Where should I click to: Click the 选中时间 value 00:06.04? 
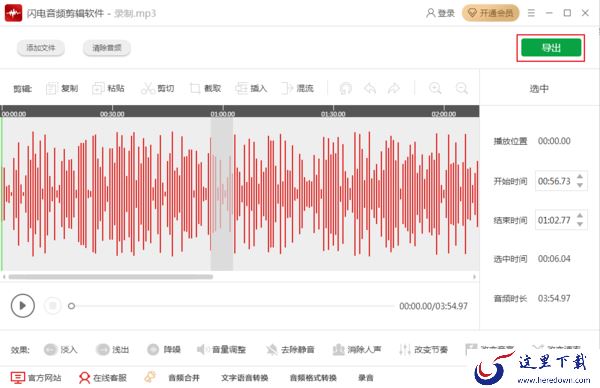(x=554, y=259)
